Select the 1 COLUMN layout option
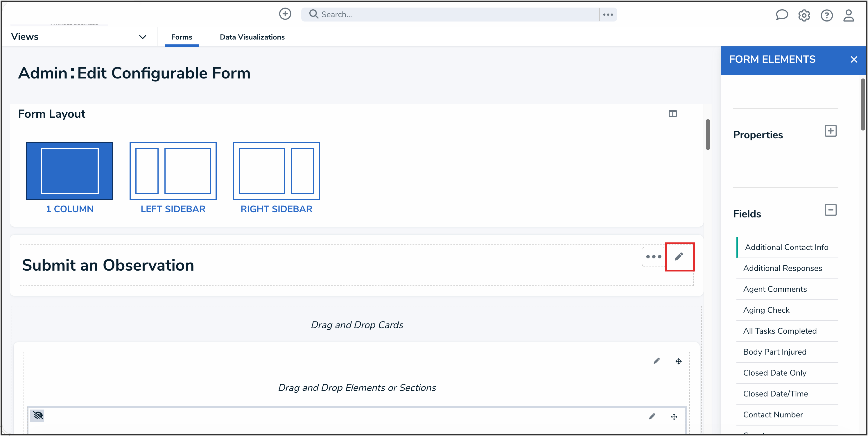Image resolution: width=868 pixels, height=436 pixels. pyautogui.click(x=70, y=171)
